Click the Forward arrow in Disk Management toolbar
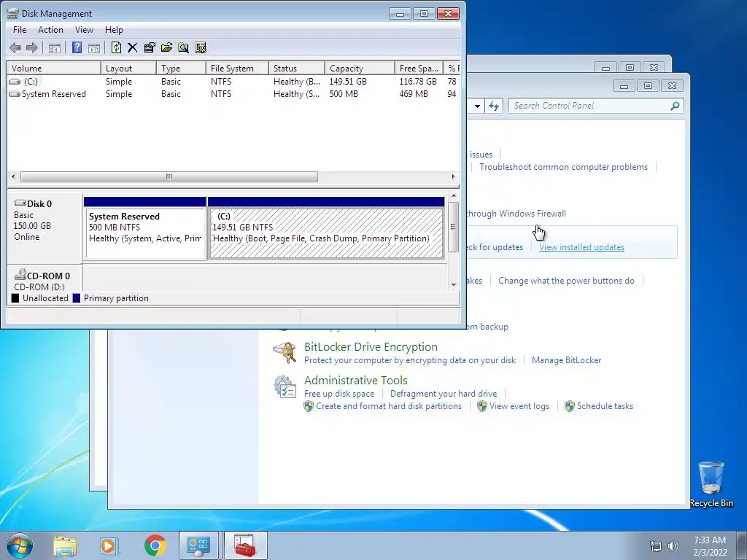747x560 pixels. point(31,47)
